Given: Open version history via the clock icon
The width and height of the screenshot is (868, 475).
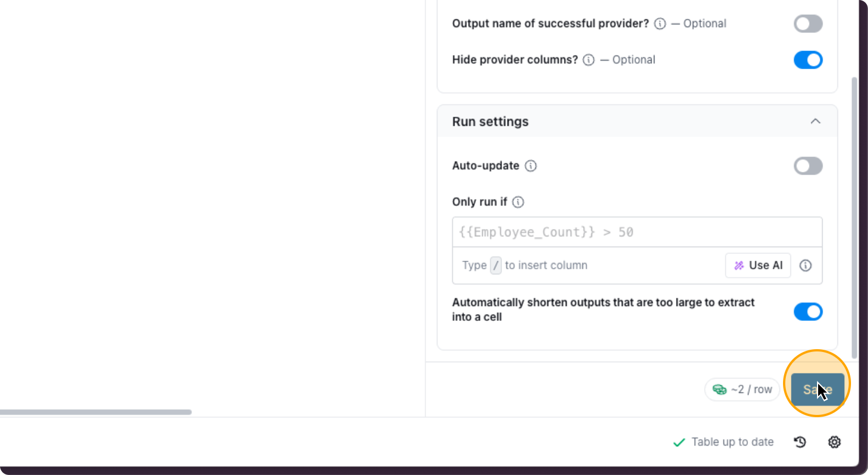Looking at the screenshot, I should coord(800,442).
